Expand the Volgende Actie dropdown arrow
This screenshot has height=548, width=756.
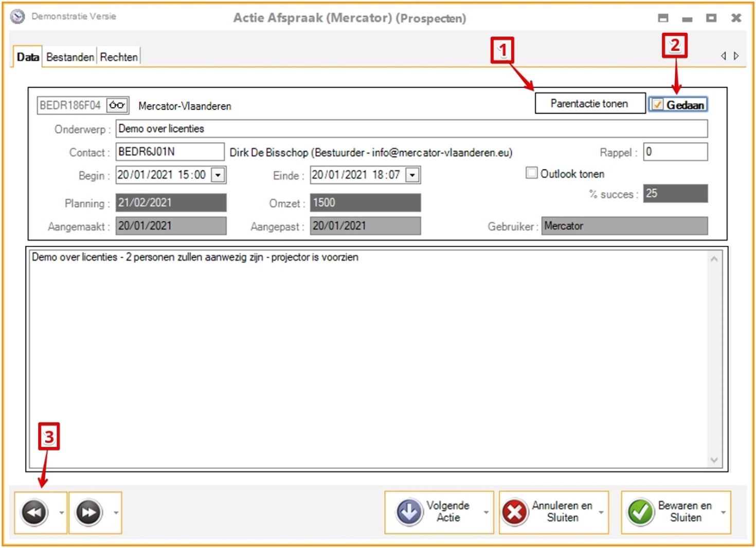point(486,512)
